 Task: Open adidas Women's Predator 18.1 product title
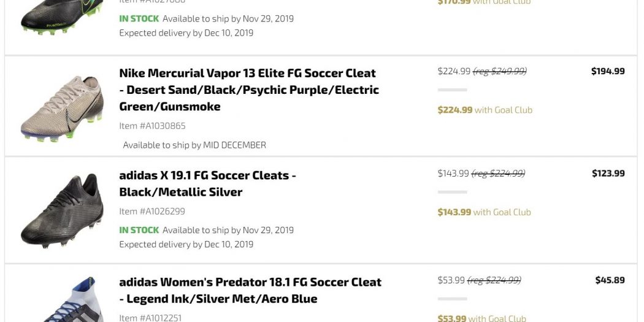(250, 290)
